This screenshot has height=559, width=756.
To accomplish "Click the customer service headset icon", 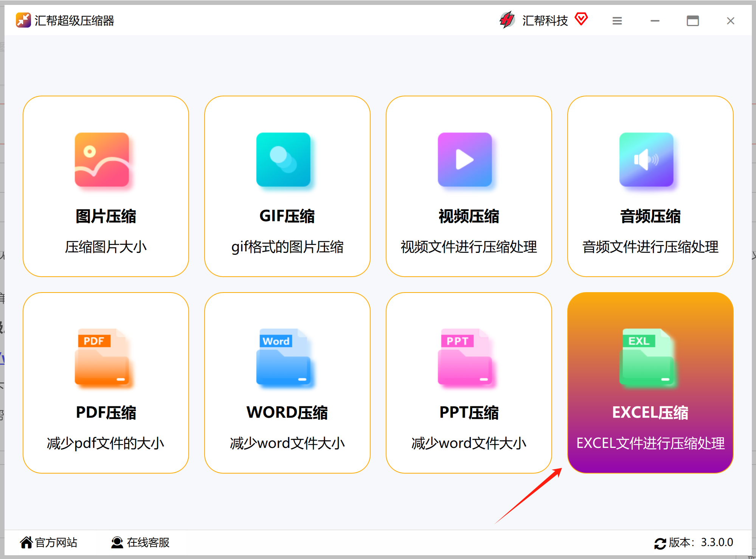I will [x=117, y=542].
